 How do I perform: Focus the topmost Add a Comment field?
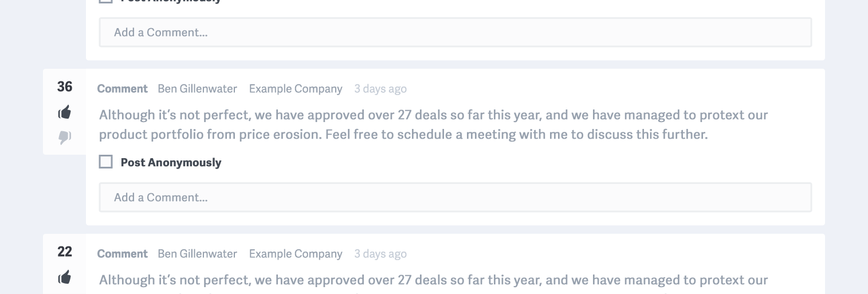point(455,32)
